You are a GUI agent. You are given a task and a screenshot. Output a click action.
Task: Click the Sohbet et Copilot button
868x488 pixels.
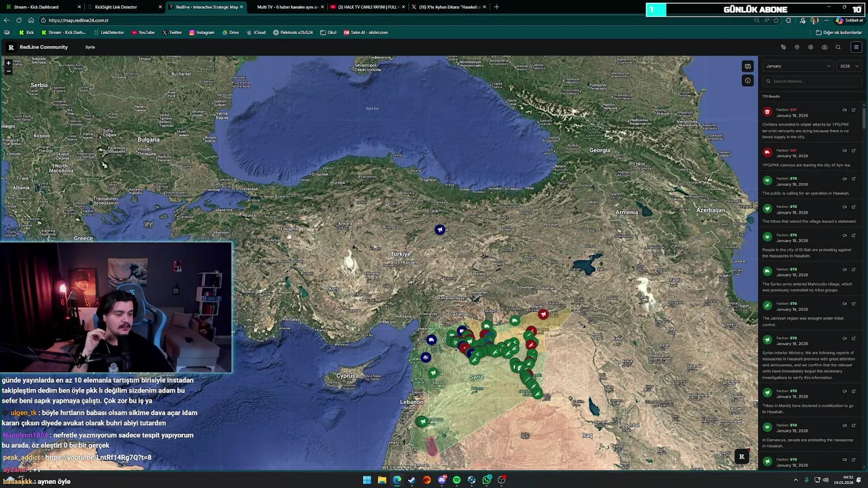click(849, 20)
